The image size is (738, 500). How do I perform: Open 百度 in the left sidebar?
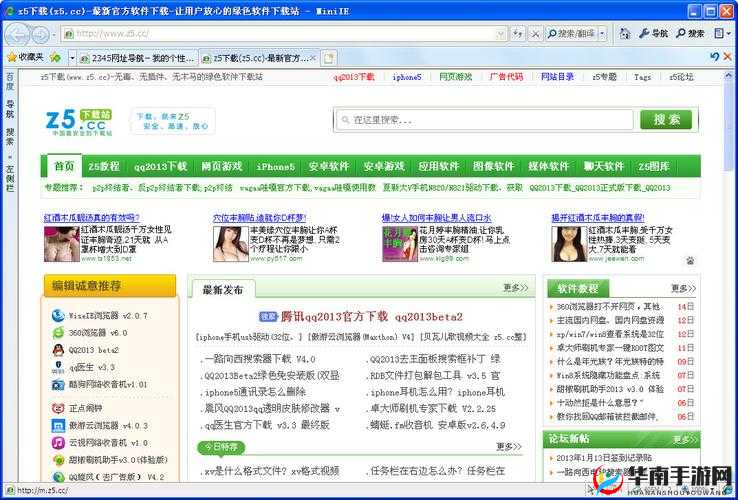click(10, 81)
